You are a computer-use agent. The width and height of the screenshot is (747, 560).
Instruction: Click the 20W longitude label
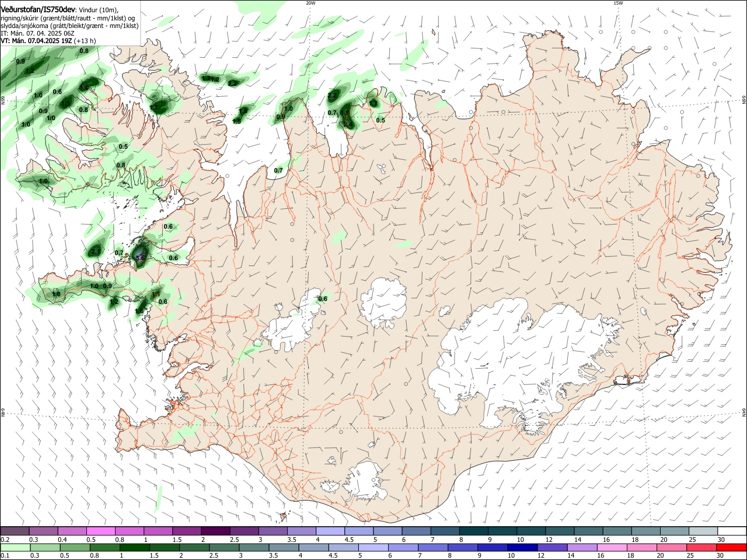pos(310,3)
